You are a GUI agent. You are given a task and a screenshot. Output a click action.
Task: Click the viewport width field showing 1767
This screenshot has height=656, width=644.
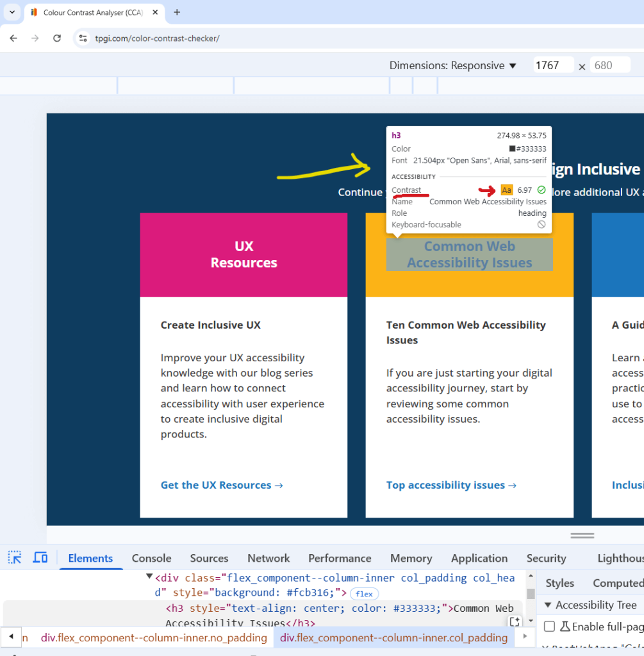pyautogui.click(x=552, y=65)
